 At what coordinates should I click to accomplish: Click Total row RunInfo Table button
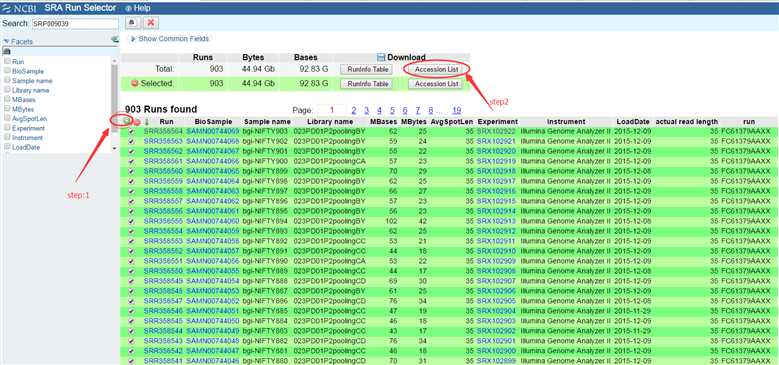[x=367, y=70]
